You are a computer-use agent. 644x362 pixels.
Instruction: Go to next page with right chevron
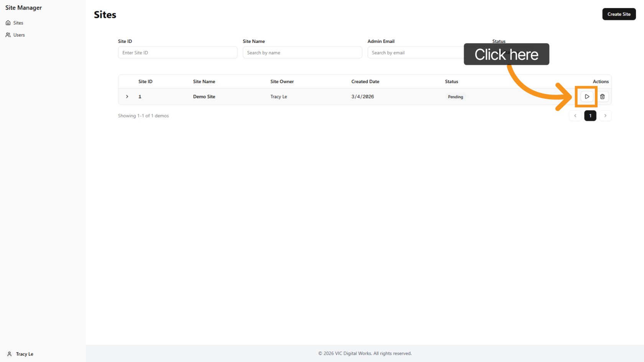pos(605,116)
